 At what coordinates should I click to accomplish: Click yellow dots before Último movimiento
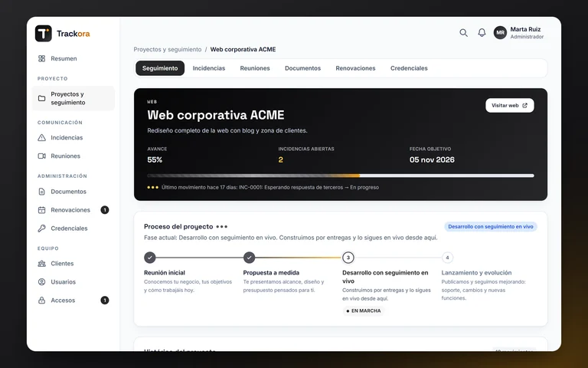tap(152, 187)
